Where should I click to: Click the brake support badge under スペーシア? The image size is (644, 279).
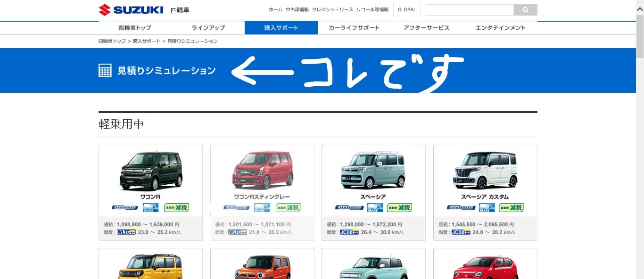374,207
